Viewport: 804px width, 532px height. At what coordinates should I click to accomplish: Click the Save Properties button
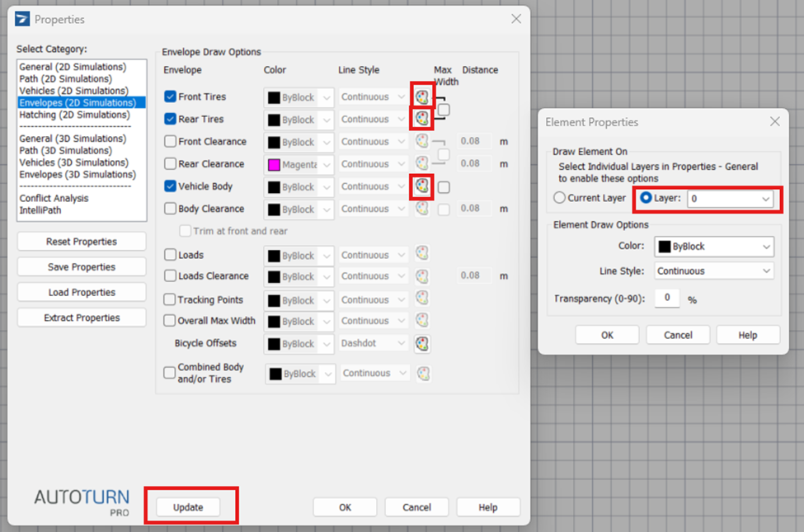coord(82,267)
